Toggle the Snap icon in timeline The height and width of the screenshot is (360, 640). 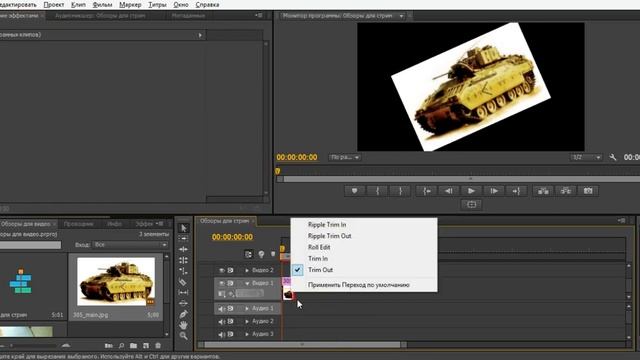click(x=249, y=254)
